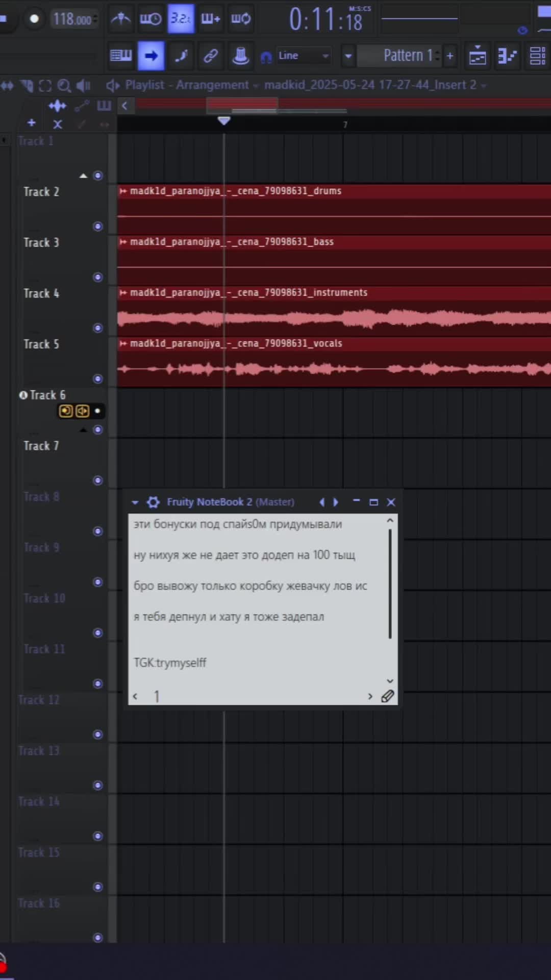Click the 0:11:18 time display

(325, 19)
